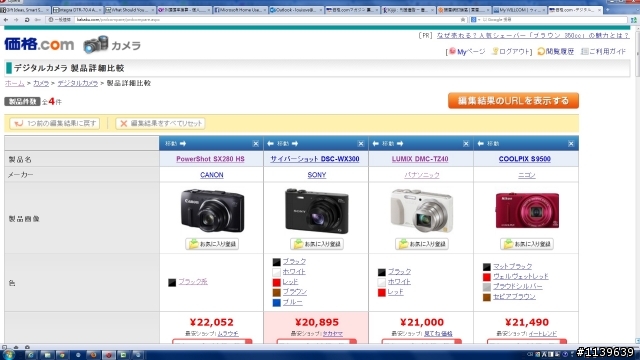Remove PowerShot SX280 HS column
The height and width of the screenshot is (360, 640).
pos(256,144)
